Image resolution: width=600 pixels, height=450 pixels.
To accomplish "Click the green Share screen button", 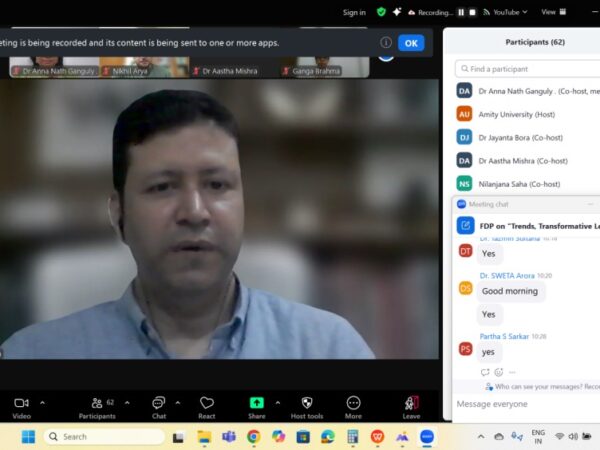I will coord(256,403).
